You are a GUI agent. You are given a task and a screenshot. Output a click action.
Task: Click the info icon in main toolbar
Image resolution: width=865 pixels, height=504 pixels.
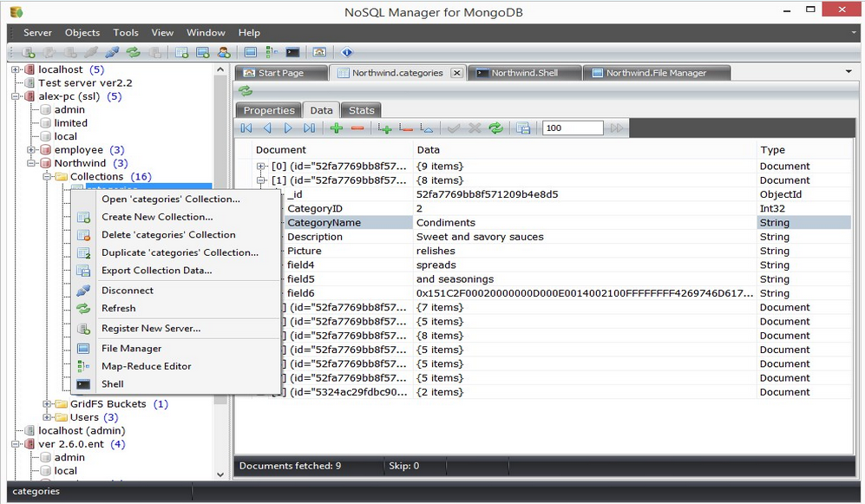[x=347, y=53]
